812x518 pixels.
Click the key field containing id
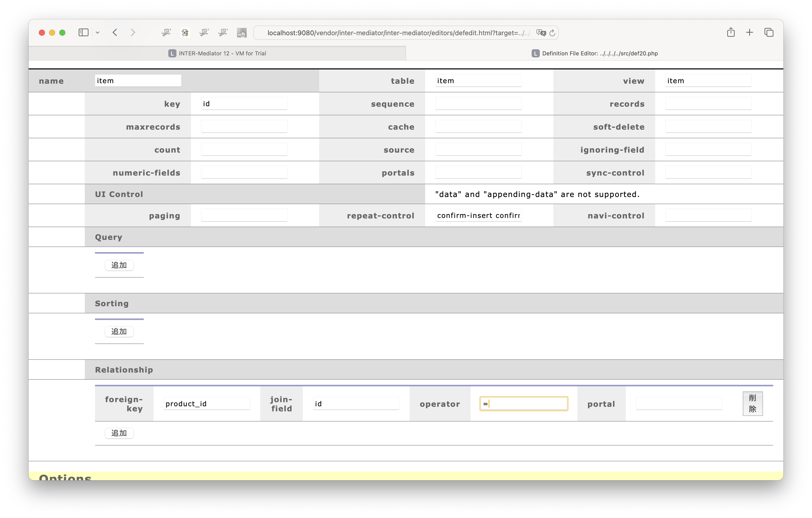tap(244, 103)
